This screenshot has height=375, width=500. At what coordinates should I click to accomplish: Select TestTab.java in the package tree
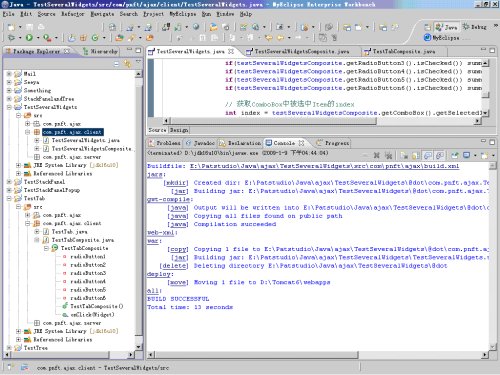[69, 232]
